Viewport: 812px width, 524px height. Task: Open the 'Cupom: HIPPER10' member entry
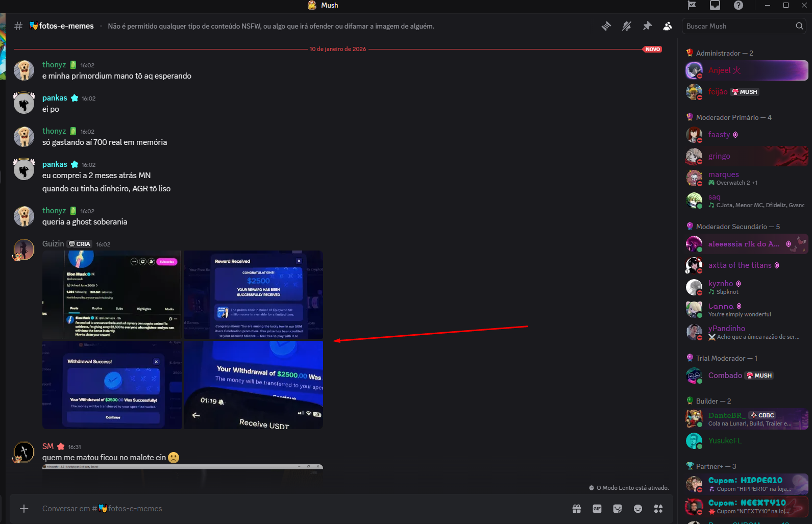(x=747, y=484)
